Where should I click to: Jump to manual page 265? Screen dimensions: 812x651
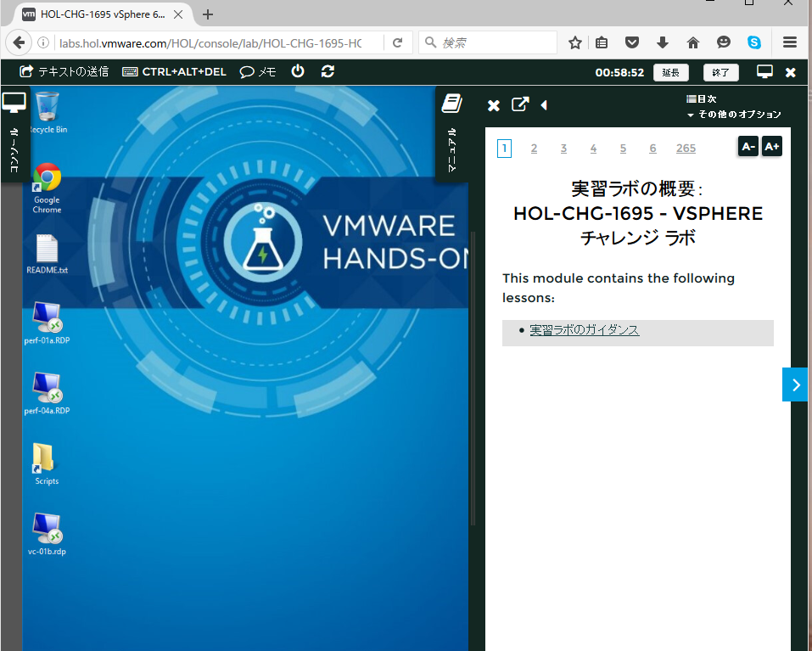click(686, 149)
